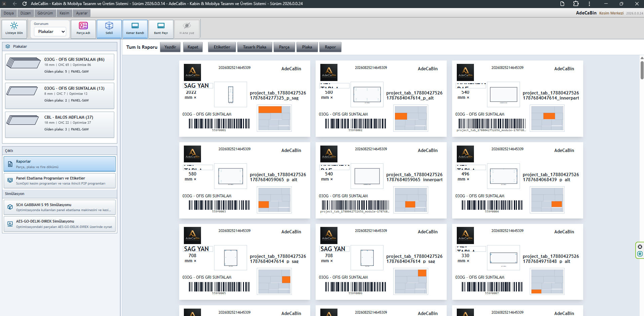Screen dimensions: 644x316
Task: Click the Plakalar panel layers icon
Action: click(8, 46)
